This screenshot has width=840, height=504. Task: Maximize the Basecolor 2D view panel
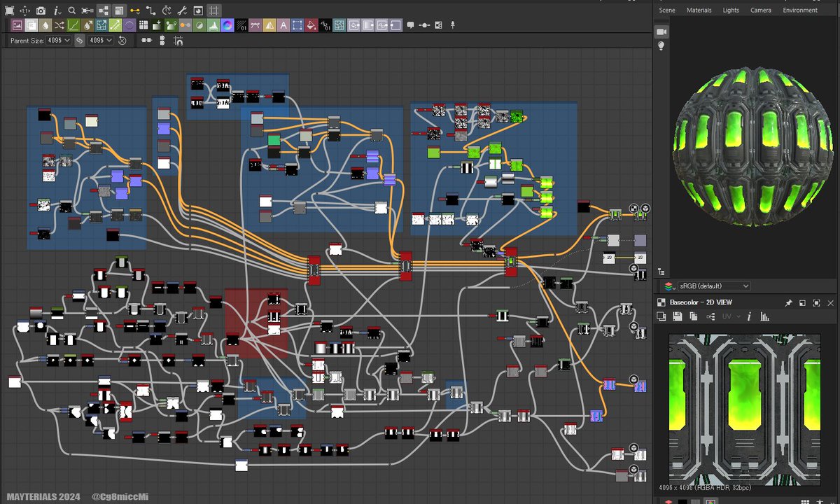click(816, 303)
